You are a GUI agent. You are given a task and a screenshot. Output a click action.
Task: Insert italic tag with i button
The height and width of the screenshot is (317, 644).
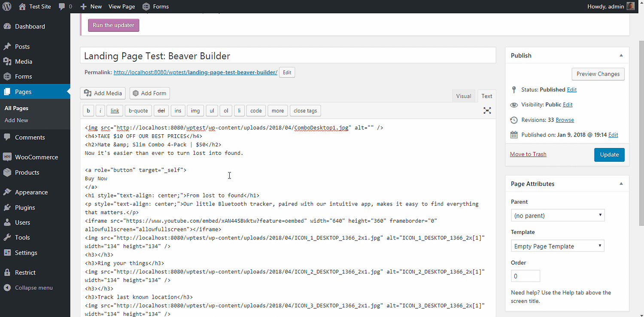point(100,111)
